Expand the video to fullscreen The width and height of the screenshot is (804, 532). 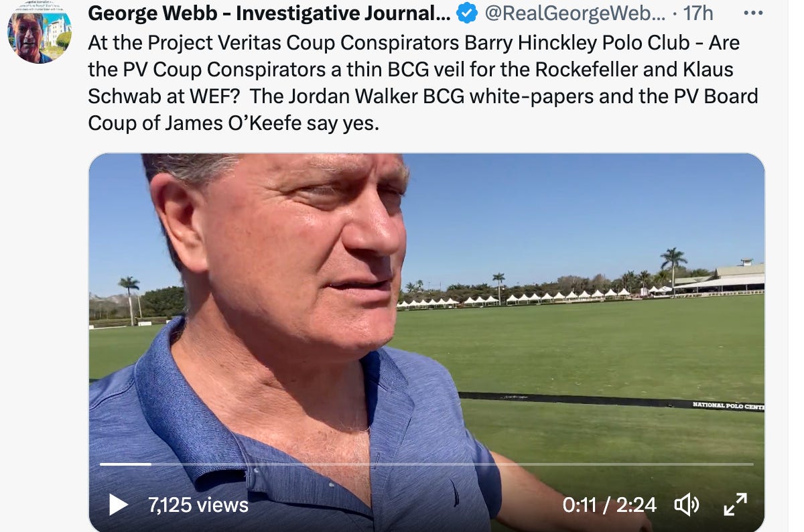click(736, 505)
